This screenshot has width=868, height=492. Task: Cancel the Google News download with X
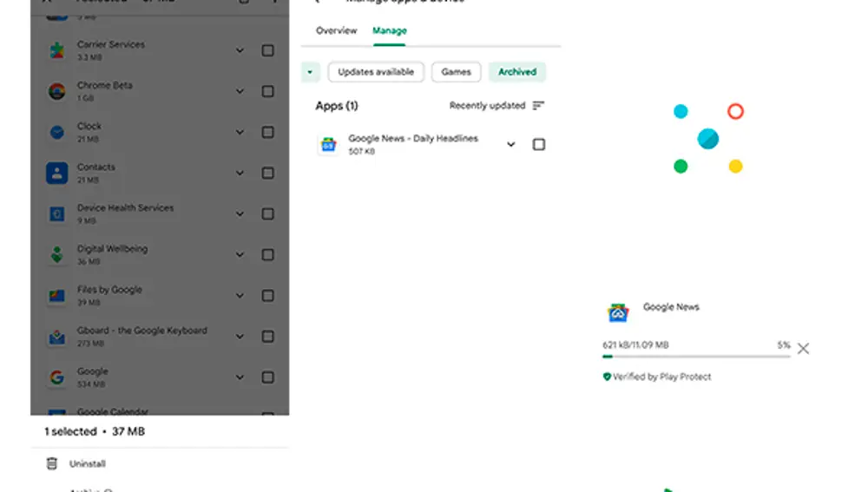[803, 348]
